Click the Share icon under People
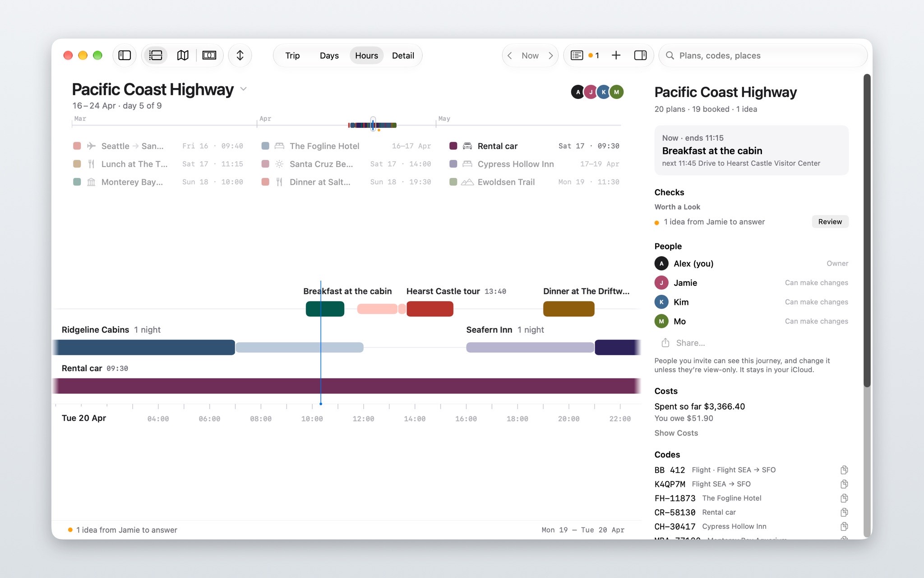The width and height of the screenshot is (924, 578). tap(665, 343)
